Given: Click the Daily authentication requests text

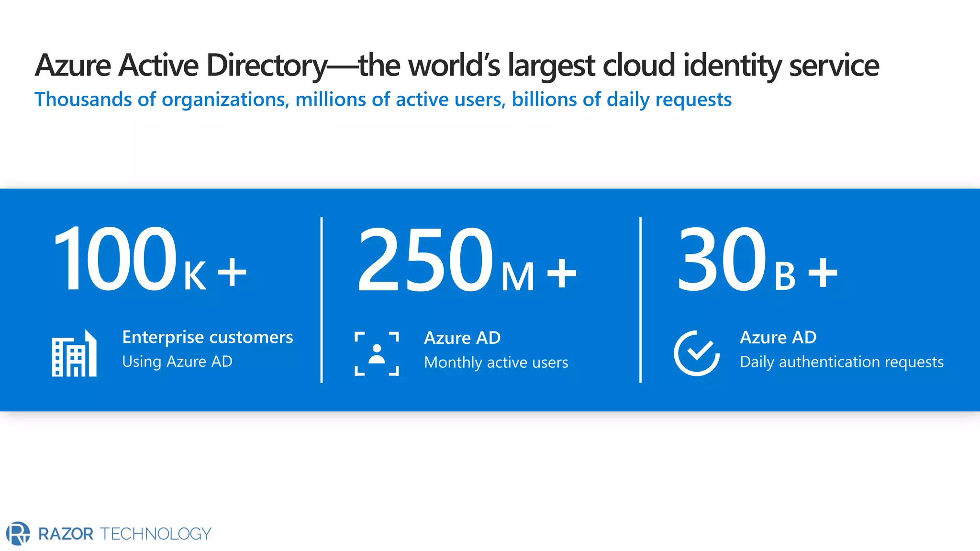Looking at the screenshot, I should tap(841, 362).
